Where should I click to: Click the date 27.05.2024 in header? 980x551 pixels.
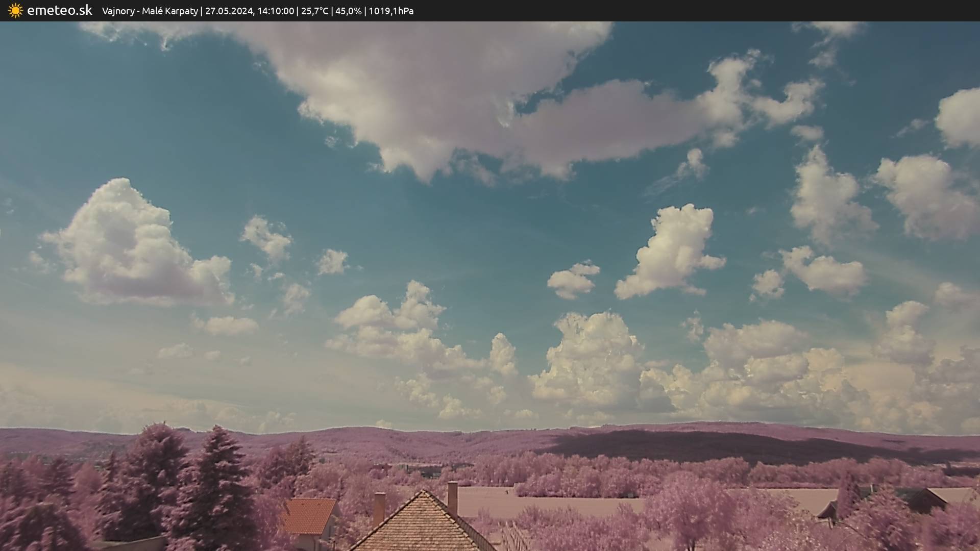228,11
